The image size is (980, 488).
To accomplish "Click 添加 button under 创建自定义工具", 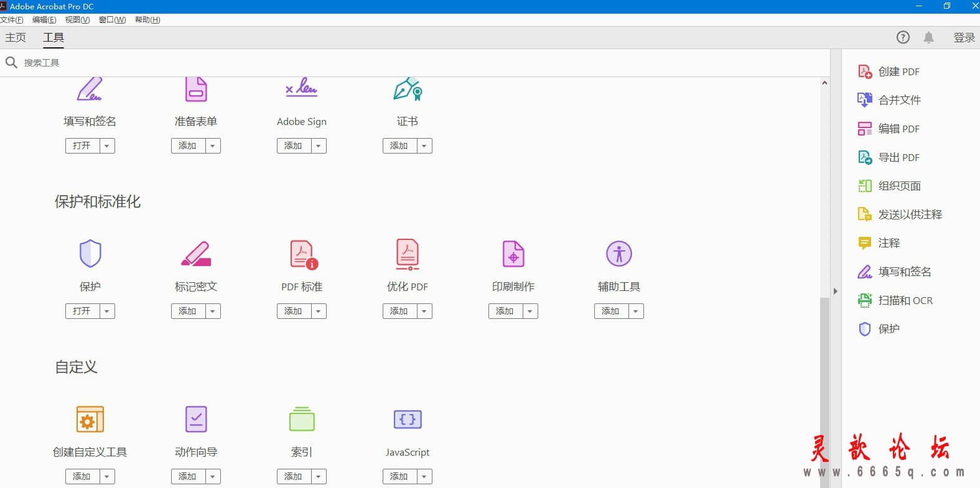I will [82, 477].
